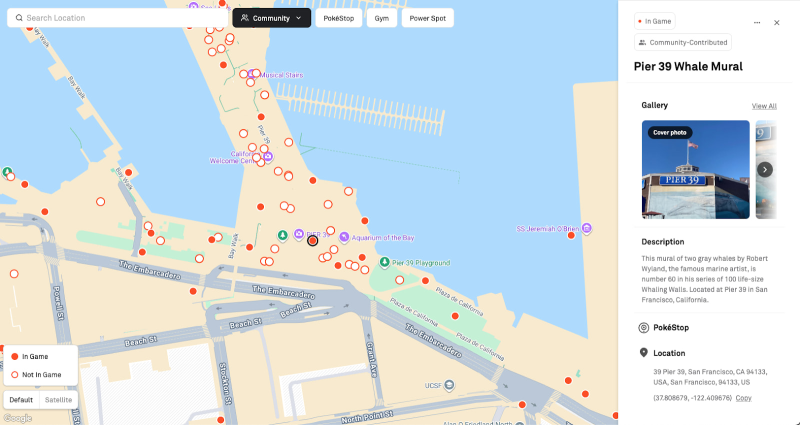
Task: Click the Aquarium of the Bay map icon
Action: click(x=344, y=237)
